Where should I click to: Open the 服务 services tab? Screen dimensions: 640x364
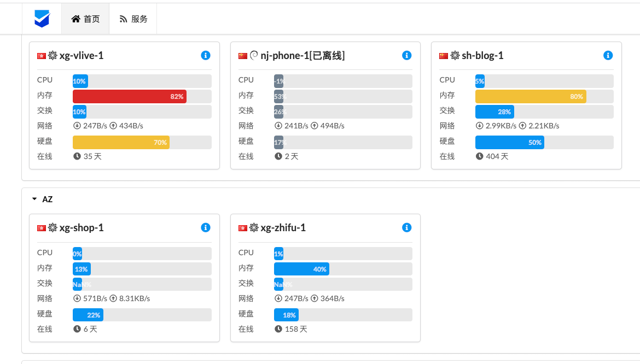click(133, 19)
